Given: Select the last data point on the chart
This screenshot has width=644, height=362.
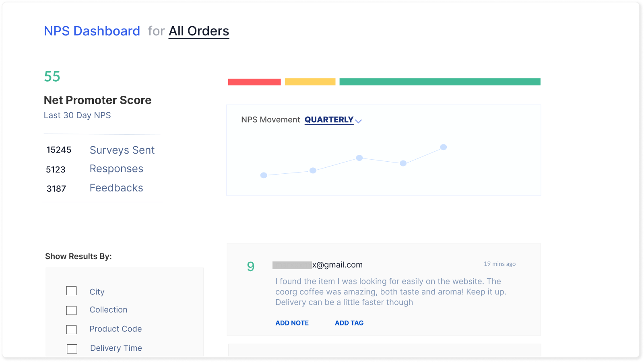Looking at the screenshot, I should coord(443,147).
